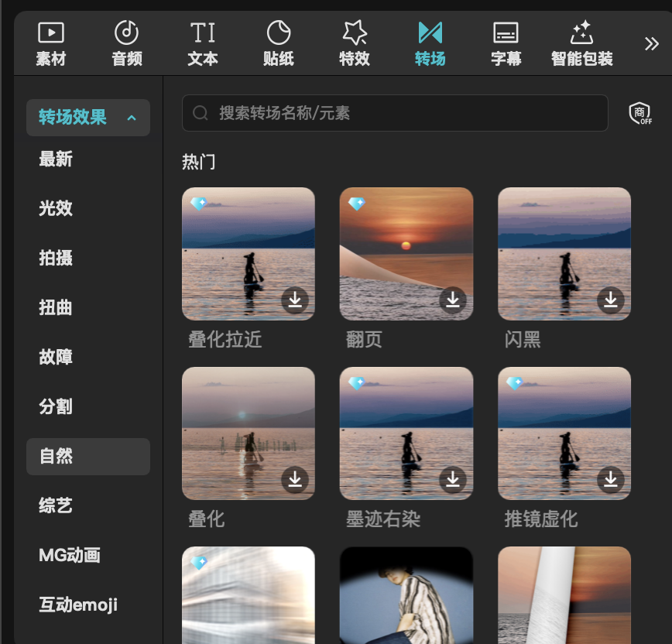Preview the 叠化 transition thumbnail
This screenshot has height=644, width=672.
pyautogui.click(x=249, y=433)
